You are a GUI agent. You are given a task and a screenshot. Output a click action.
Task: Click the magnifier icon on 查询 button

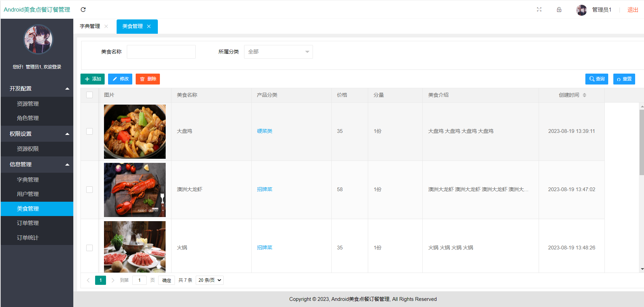coord(591,79)
